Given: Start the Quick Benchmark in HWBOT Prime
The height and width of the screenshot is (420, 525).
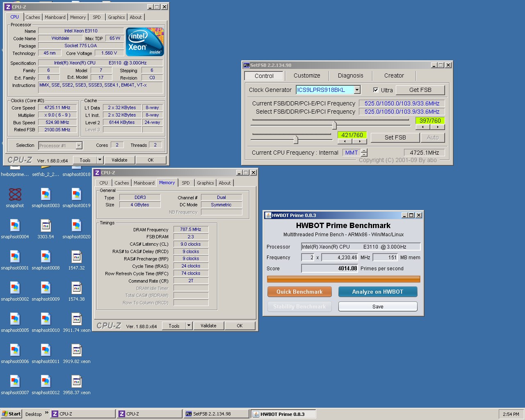Looking at the screenshot, I should pyautogui.click(x=299, y=292).
